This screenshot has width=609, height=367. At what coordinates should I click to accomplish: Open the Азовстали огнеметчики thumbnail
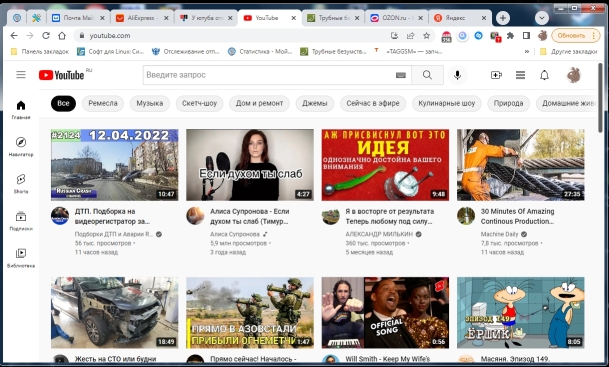(250, 313)
